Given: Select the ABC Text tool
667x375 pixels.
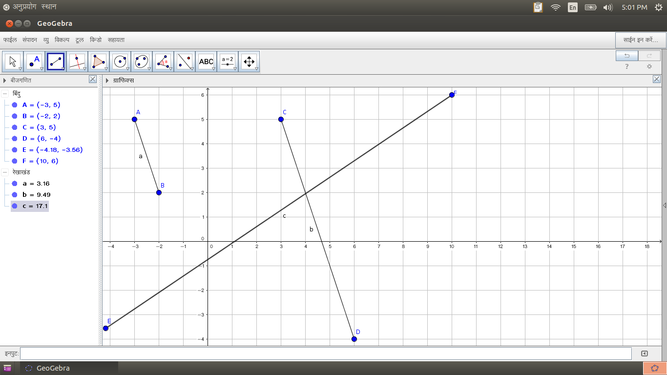Looking at the screenshot, I should click(206, 62).
